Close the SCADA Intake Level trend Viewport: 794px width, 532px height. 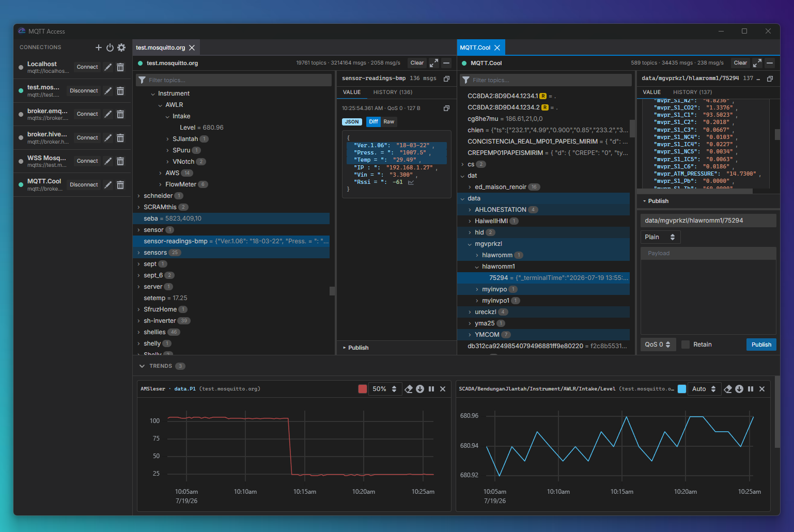coord(762,389)
